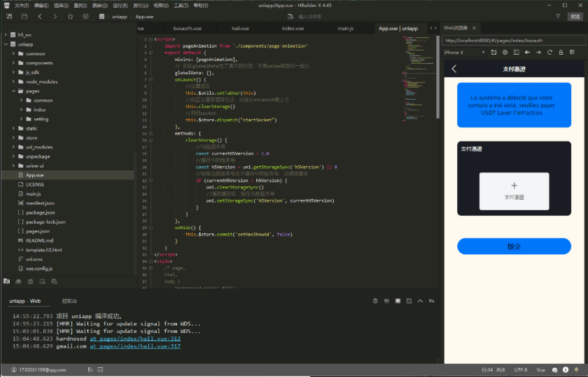
Task: Switch to the busauth.vue tab
Action: 188,28
